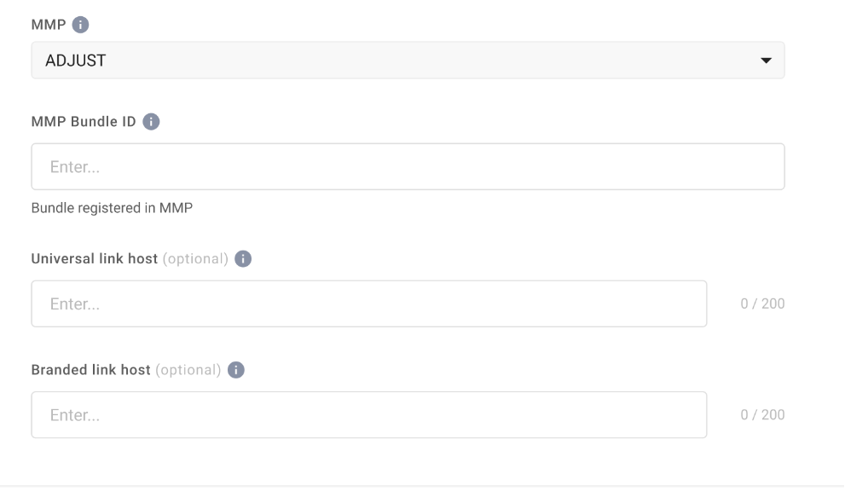The width and height of the screenshot is (868, 491).
Task: Click the Universal link host label
Action: coord(94,259)
